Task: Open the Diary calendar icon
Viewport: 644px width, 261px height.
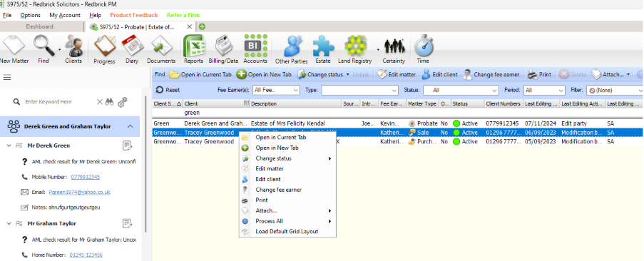Action: tap(132, 49)
